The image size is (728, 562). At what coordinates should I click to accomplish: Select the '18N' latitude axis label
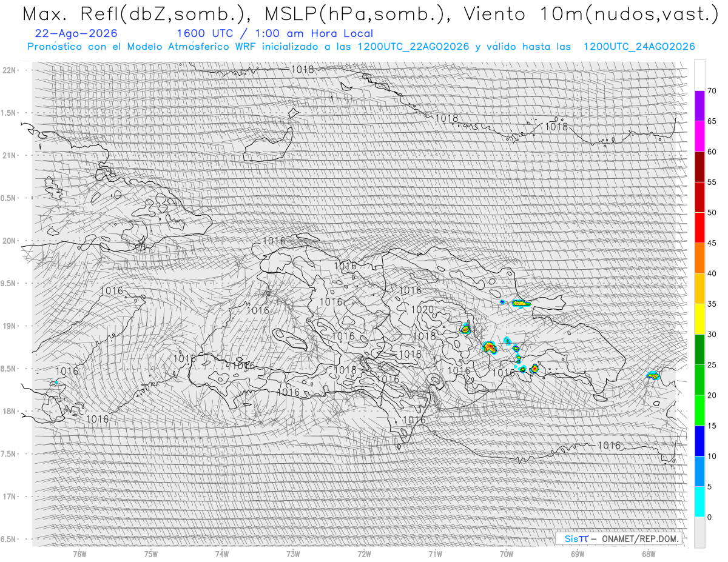pos(9,412)
